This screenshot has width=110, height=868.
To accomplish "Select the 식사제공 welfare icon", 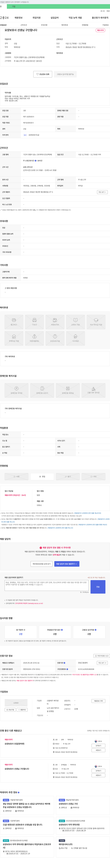I will 76,338.
